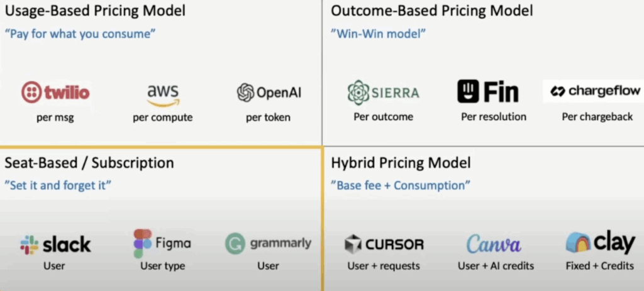Click the "User + AI credits" label
This screenshot has height=291, width=644.
click(496, 266)
